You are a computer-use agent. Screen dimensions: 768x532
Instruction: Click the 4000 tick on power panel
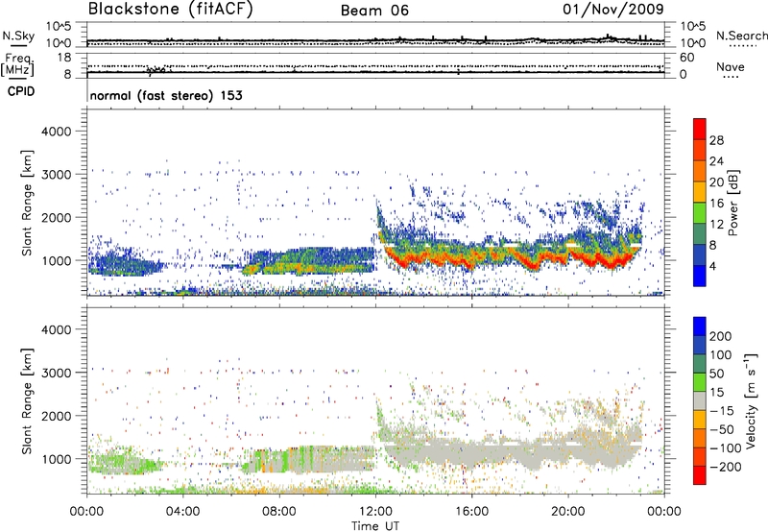click(57, 132)
